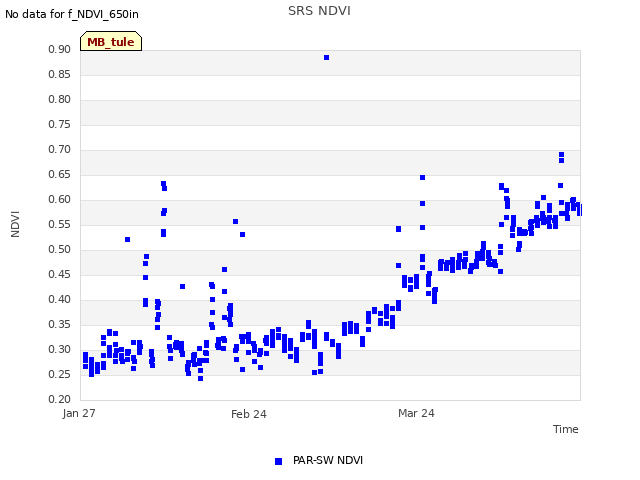Click the MB_tule annotation label
Screen dimensions: 640x480
click(111, 41)
